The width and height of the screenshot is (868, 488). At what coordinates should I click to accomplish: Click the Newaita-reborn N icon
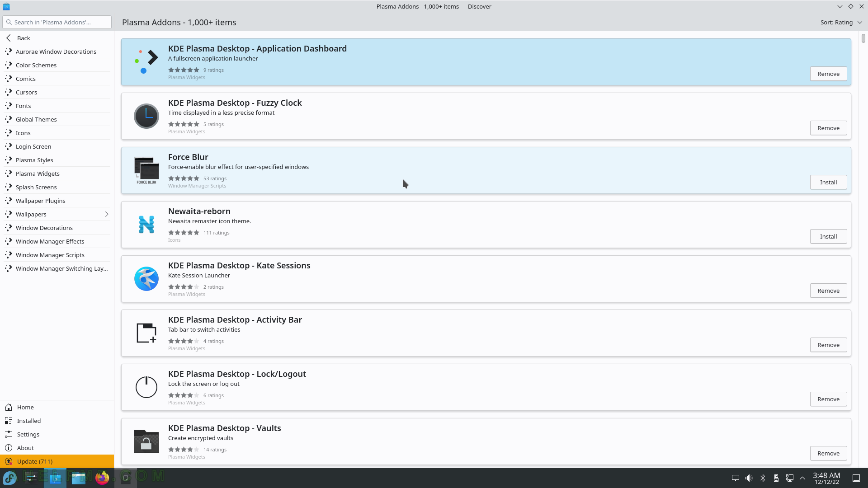coord(146,225)
